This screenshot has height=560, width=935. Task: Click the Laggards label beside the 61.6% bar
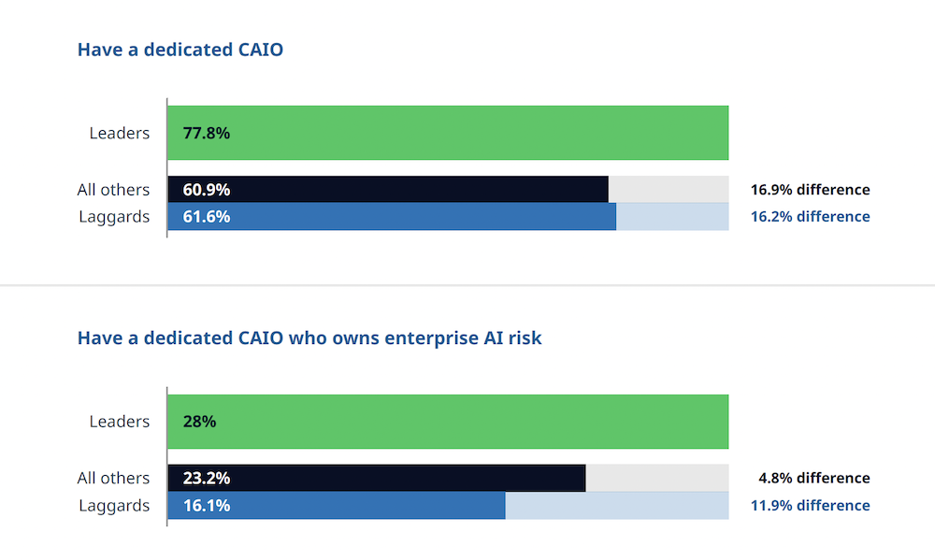113,217
